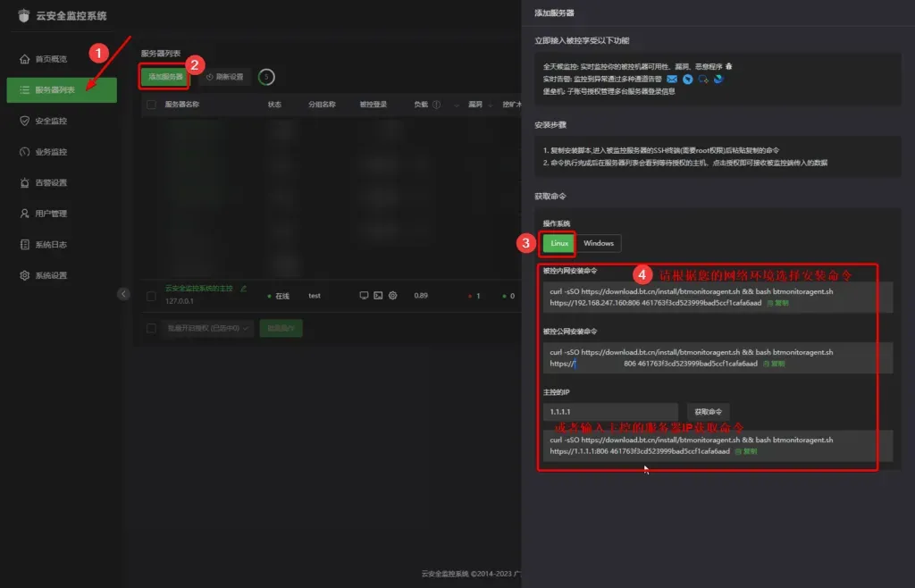Viewport: 915px width, 588px height.
Task: Expand the 负载 column sort arrow
Action: (x=457, y=105)
